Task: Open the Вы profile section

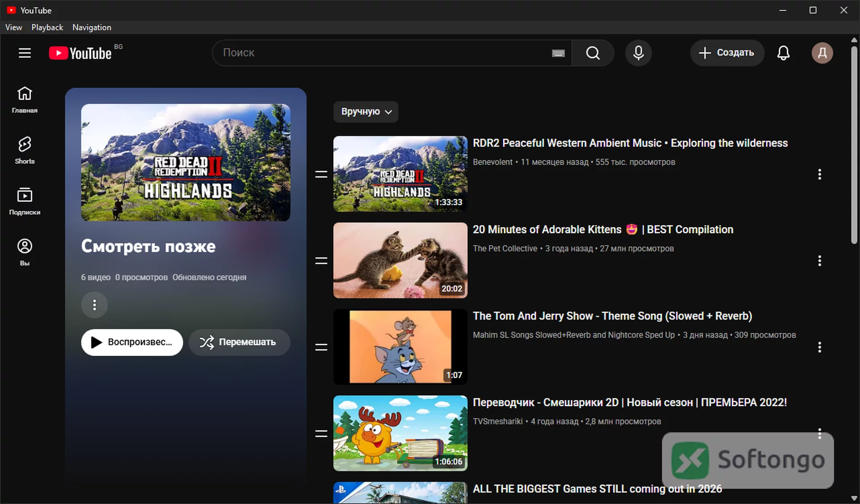Action: click(25, 253)
